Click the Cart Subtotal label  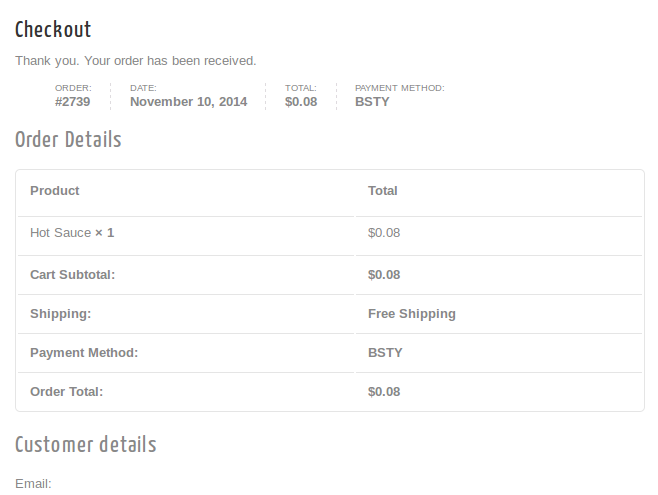click(x=73, y=275)
